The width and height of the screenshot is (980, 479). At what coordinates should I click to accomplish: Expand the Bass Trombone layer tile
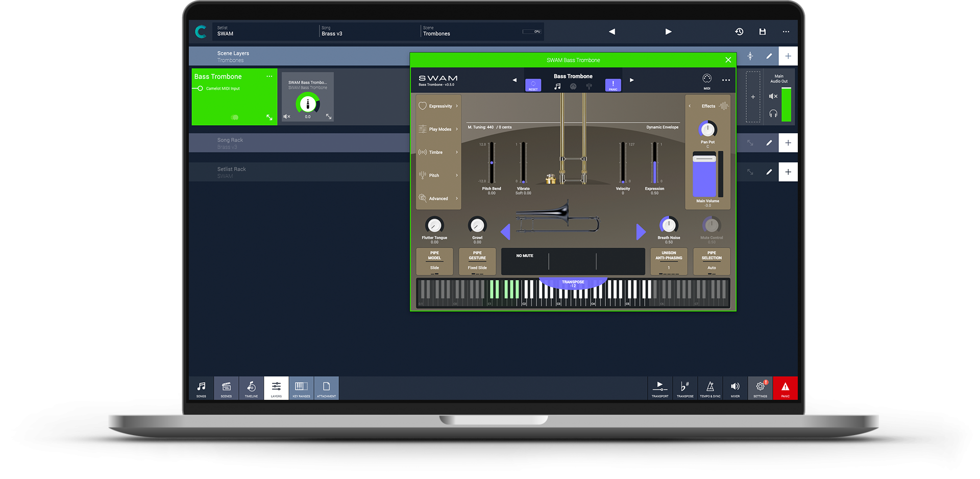269,117
